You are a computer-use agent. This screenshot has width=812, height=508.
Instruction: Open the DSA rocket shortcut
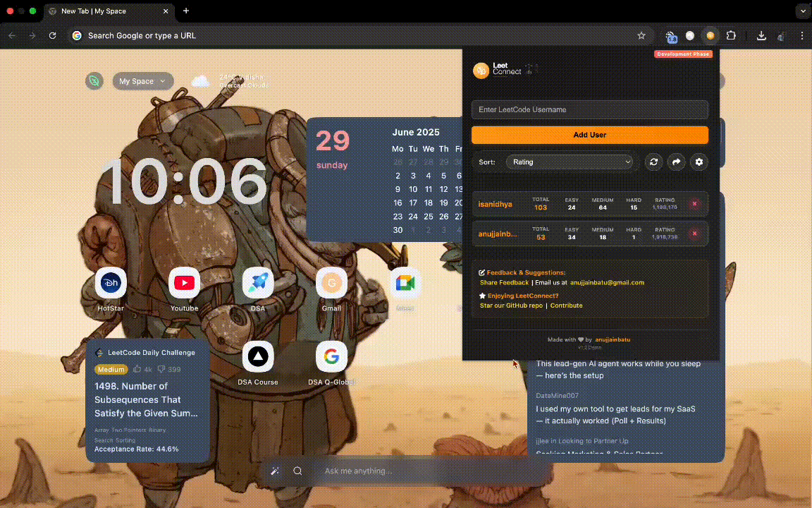[x=258, y=283]
